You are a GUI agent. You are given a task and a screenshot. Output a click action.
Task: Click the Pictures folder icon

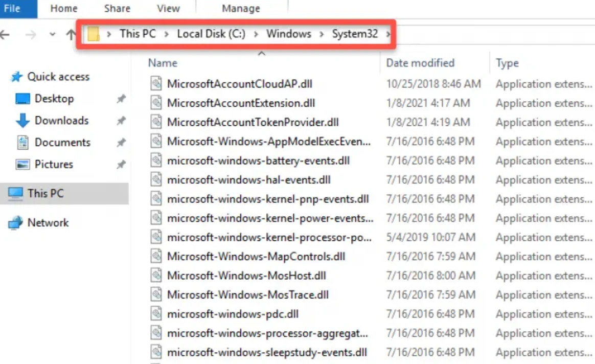[x=22, y=164]
